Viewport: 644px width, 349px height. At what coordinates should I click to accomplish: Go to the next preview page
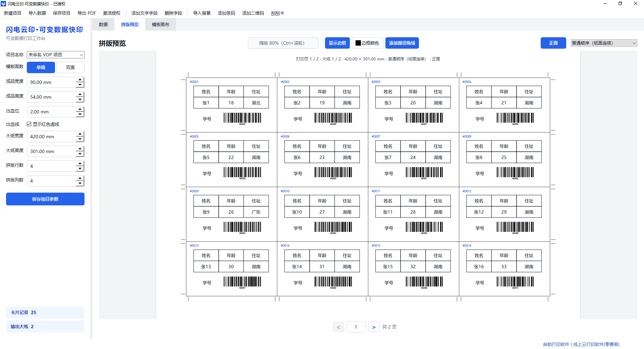374,327
